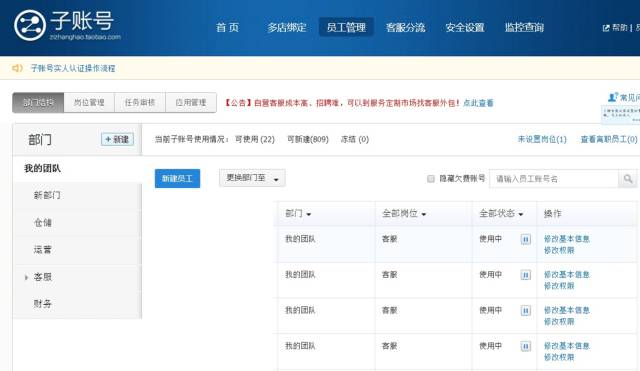Click 修改权限 in the first row

pos(559,250)
